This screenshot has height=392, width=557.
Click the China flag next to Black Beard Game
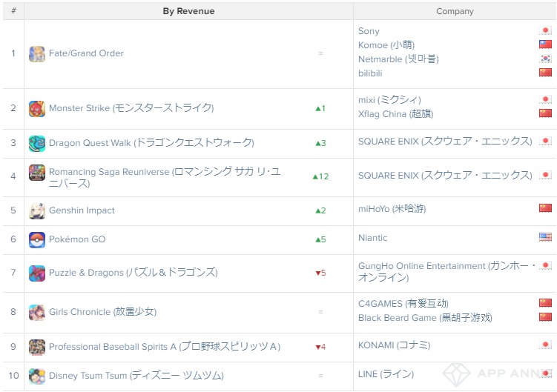(x=545, y=316)
